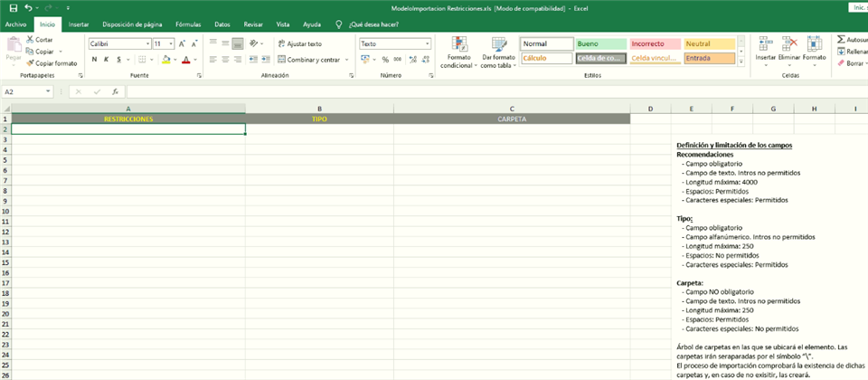The width and height of the screenshot is (868, 380).
Task: Switch to the Insertar ribbon tab
Action: [79, 24]
